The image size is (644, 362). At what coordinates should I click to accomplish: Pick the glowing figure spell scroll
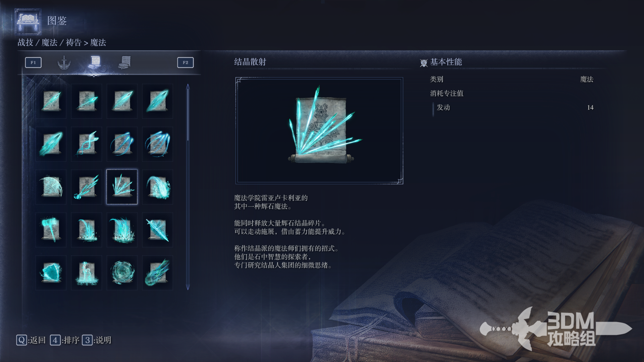(87, 273)
